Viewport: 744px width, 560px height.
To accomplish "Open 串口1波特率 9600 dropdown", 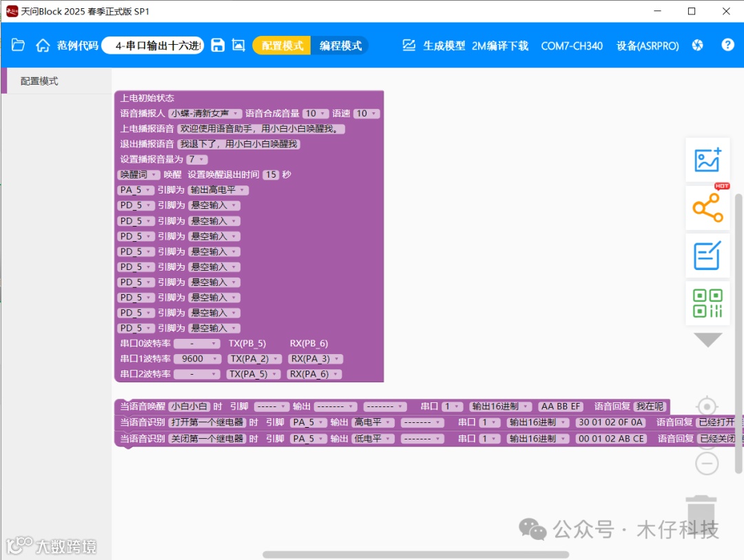I will click(197, 359).
